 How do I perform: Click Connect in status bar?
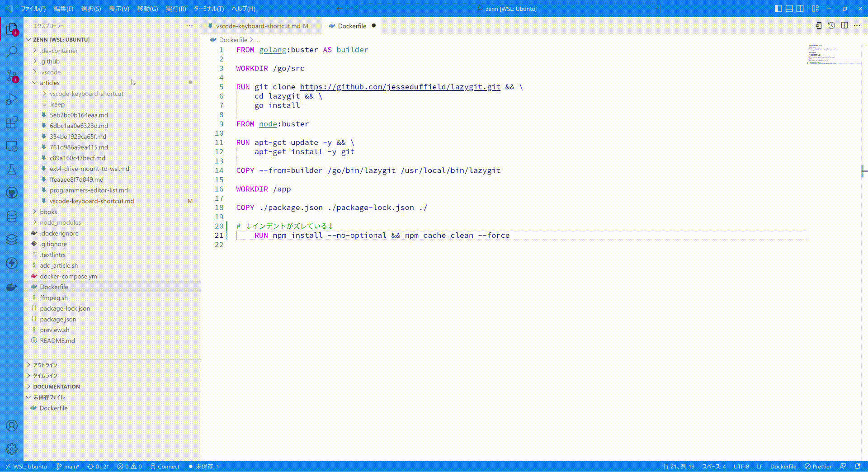point(165,467)
